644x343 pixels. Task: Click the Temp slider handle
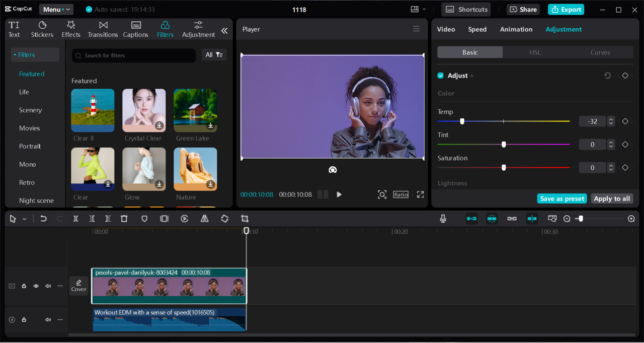point(462,121)
